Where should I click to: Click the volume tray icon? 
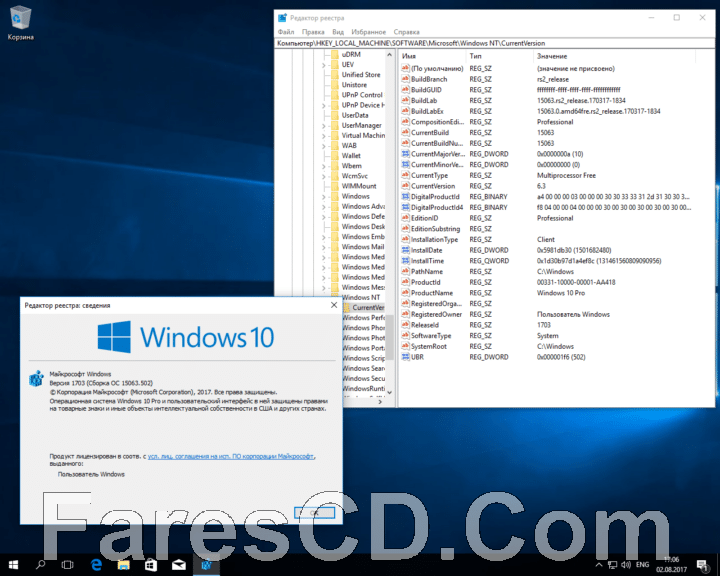[x=625, y=565]
